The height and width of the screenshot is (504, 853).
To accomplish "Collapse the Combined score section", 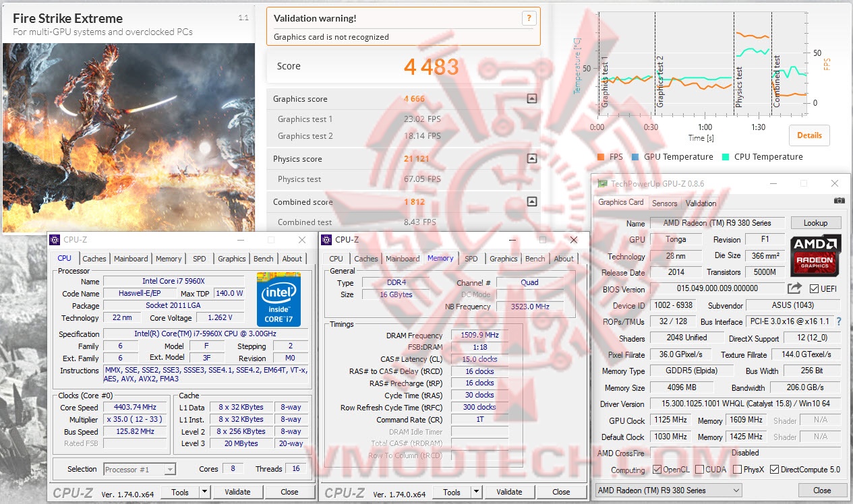I will [x=532, y=201].
